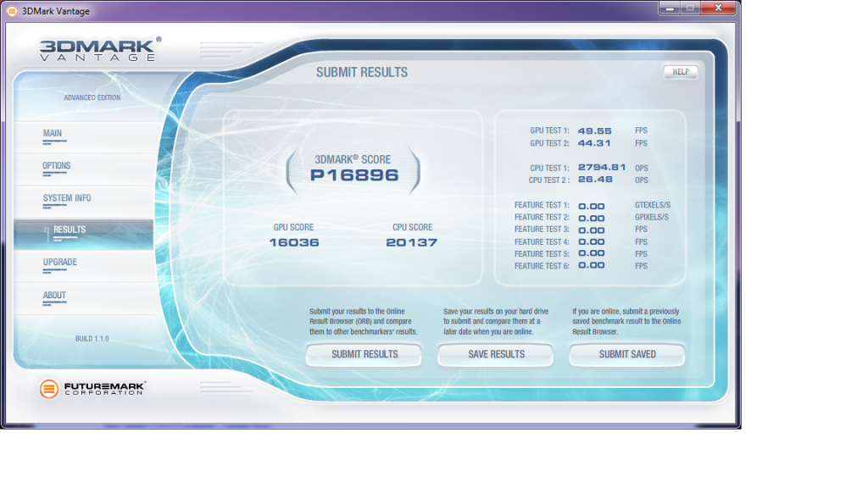Click the Feature Test 5 label

[x=542, y=254]
